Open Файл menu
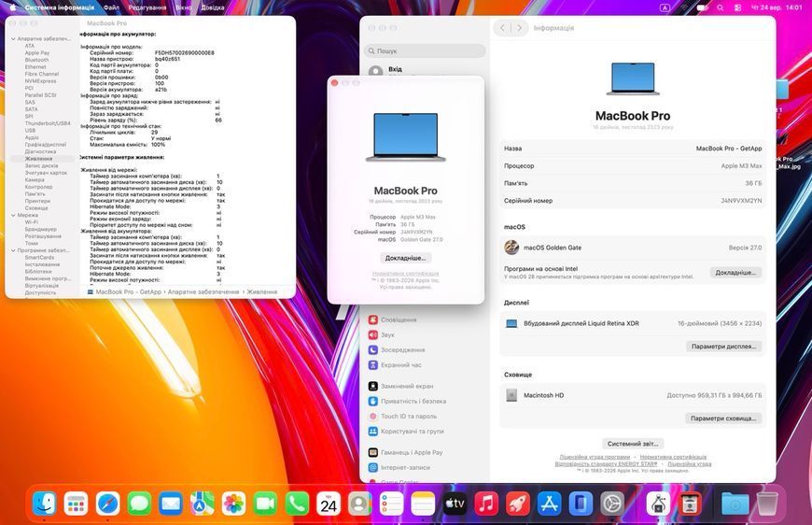This screenshot has height=525, width=812. click(111, 7)
